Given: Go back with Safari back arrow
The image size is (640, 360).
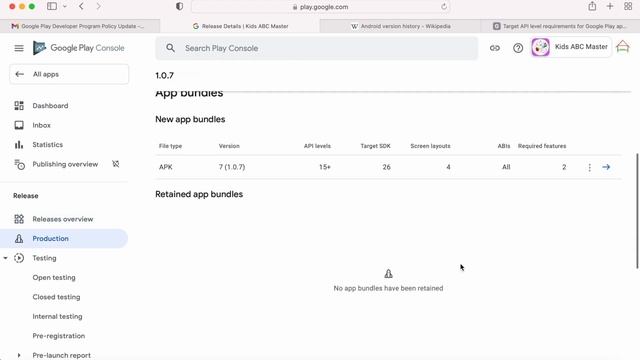Looking at the screenshot, I should click(x=81, y=7).
